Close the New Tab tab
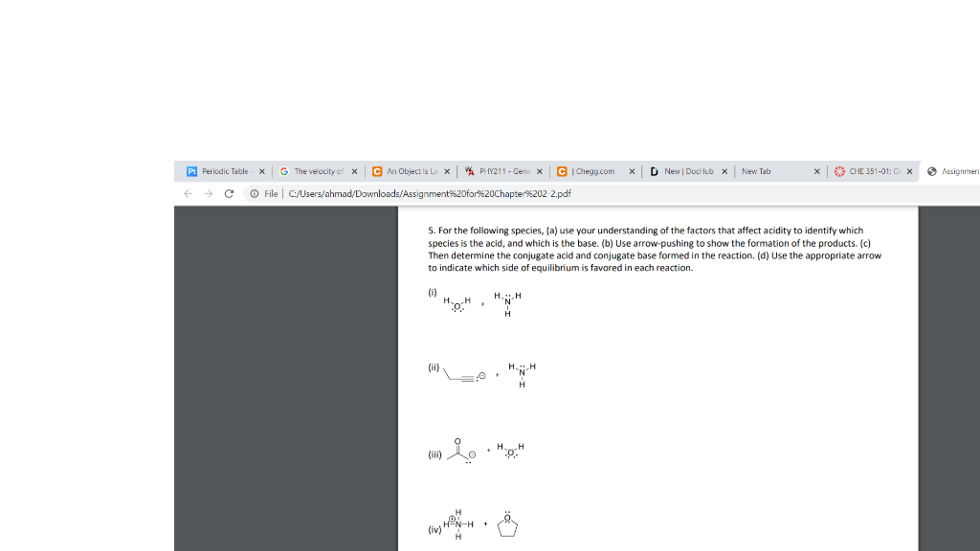980x551 pixels. [x=816, y=172]
